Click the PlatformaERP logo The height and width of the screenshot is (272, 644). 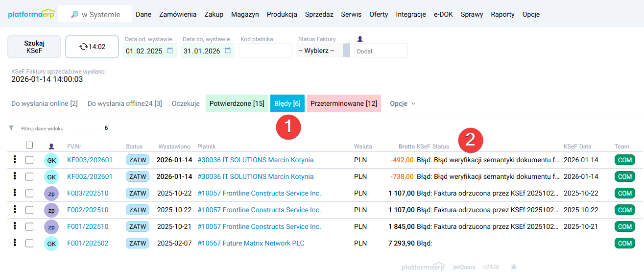click(x=31, y=14)
